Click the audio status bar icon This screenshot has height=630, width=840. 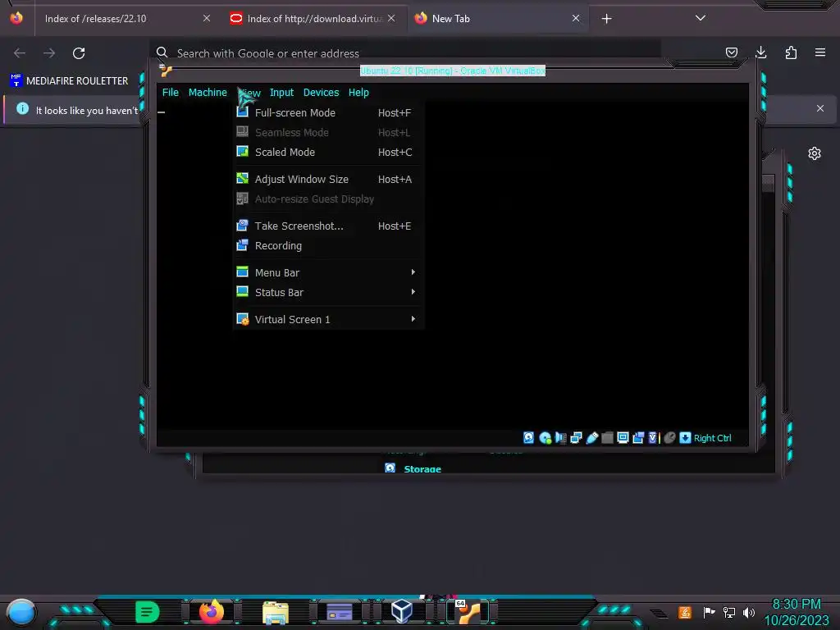[x=560, y=438]
